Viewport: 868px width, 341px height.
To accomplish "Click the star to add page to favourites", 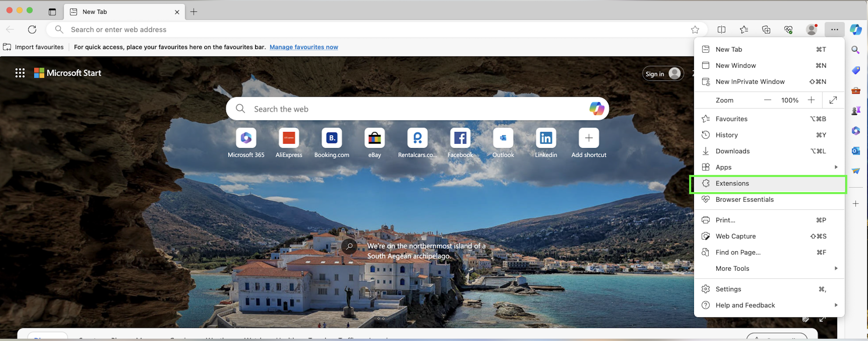I will click(695, 30).
